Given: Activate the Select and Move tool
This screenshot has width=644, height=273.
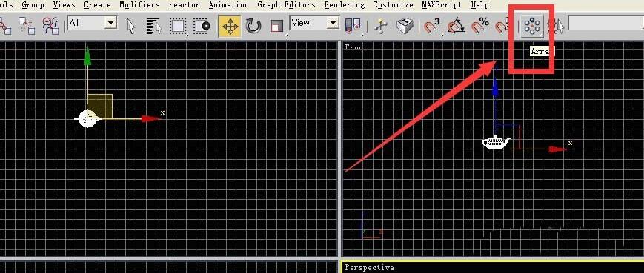Looking at the screenshot, I should point(230,26).
